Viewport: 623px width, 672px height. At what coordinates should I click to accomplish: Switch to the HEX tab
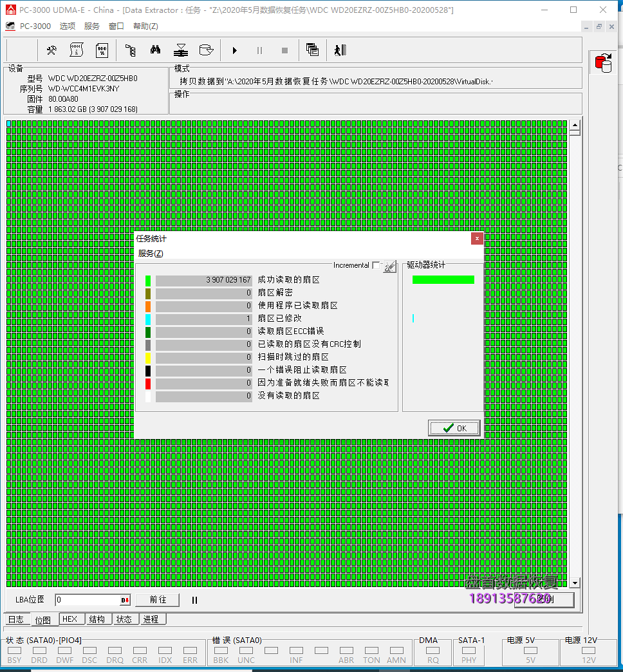[x=71, y=619]
